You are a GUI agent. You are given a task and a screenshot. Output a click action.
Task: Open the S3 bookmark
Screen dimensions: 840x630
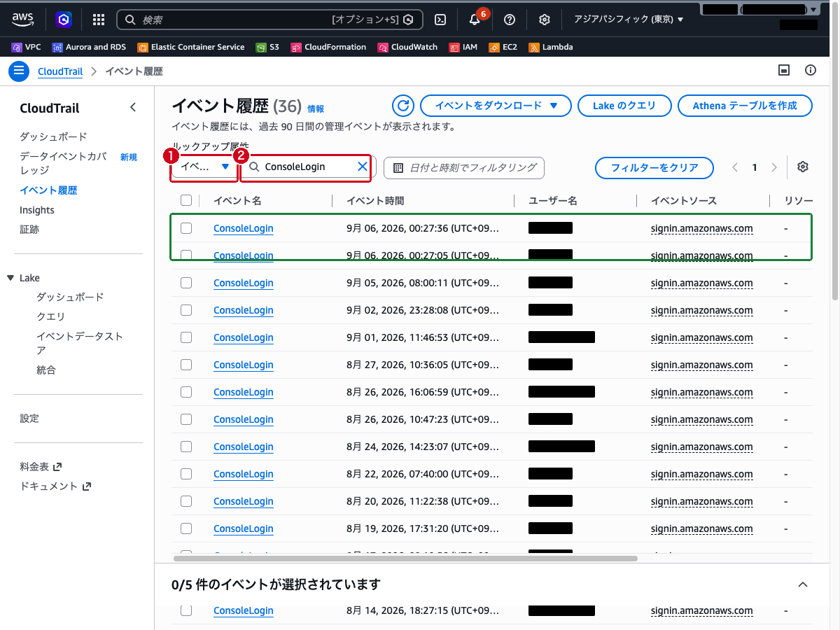(267, 47)
